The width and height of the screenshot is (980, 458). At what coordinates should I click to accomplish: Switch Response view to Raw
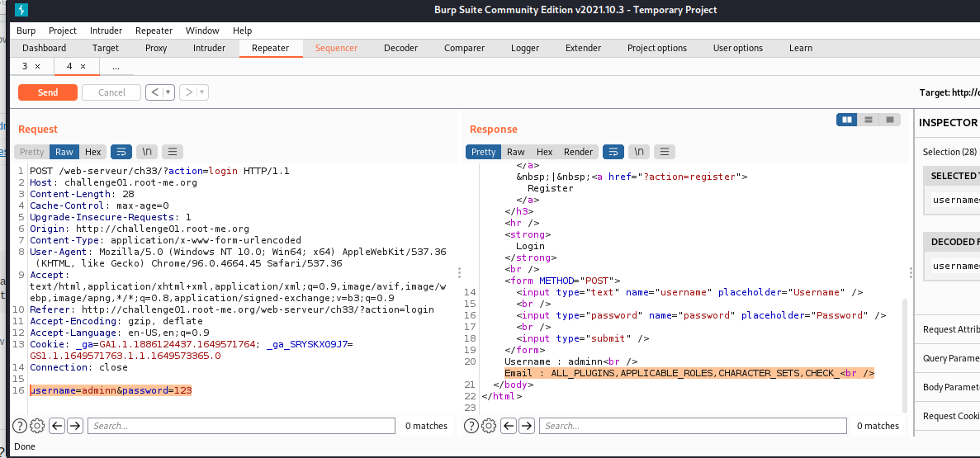pyautogui.click(x=516, y=152)
